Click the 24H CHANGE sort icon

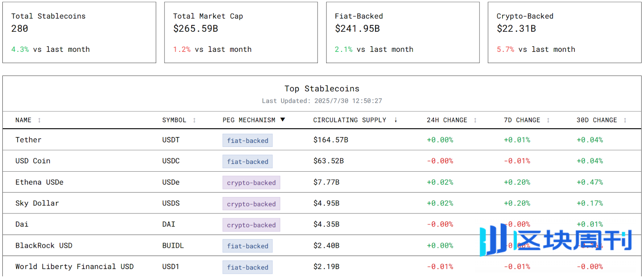click(x=475, y=120)
